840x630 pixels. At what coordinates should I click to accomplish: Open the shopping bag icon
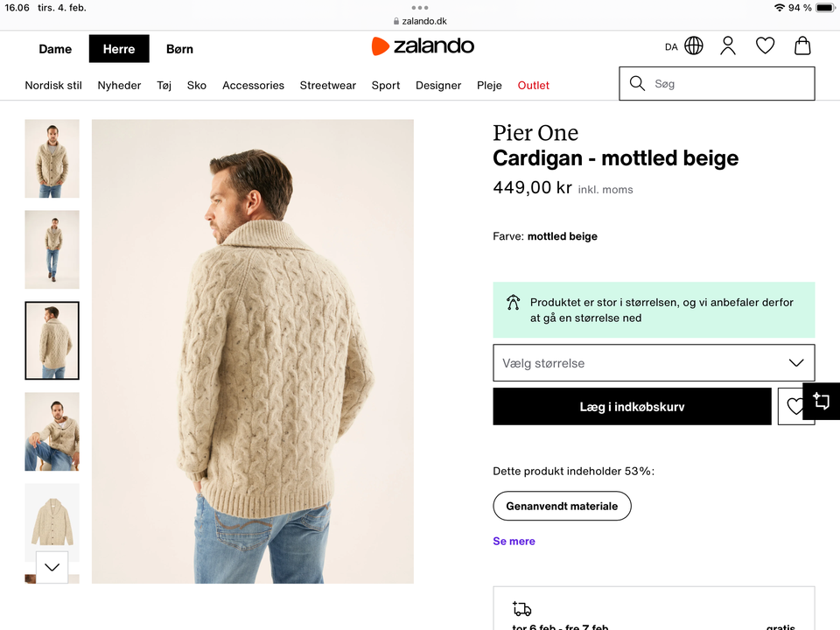click(x=801, y=46)
